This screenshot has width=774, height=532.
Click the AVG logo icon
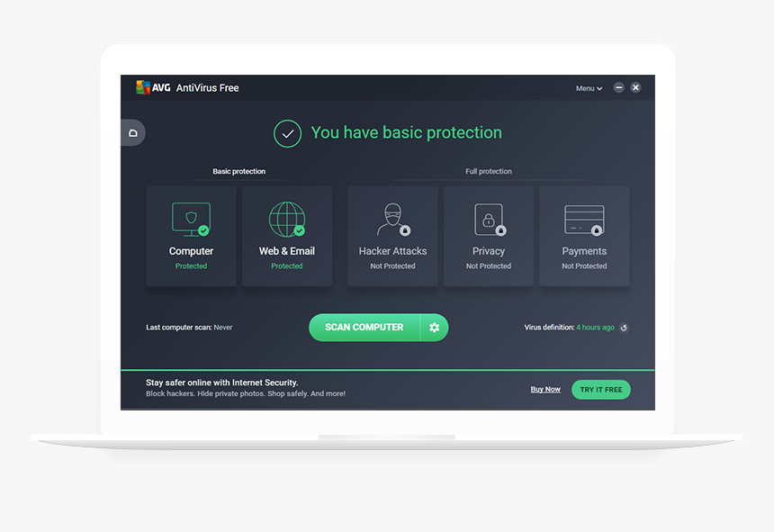coord(143,87)
